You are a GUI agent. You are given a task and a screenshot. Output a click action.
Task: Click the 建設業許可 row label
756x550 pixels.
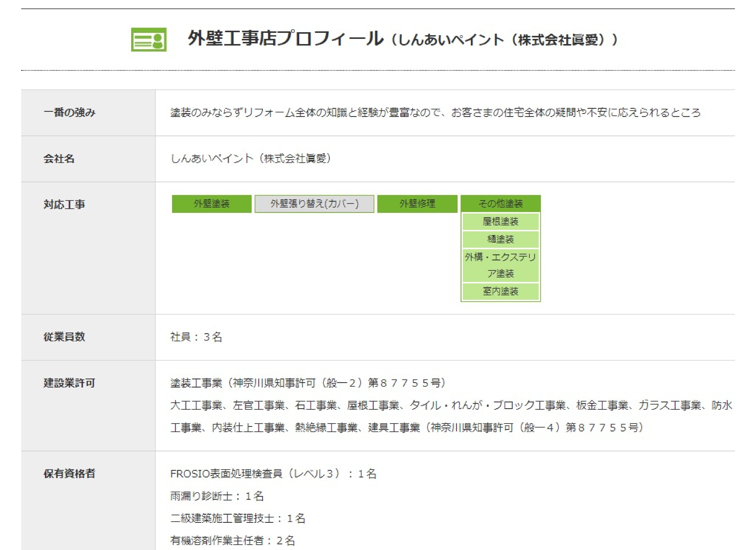(x=69, y=383)
